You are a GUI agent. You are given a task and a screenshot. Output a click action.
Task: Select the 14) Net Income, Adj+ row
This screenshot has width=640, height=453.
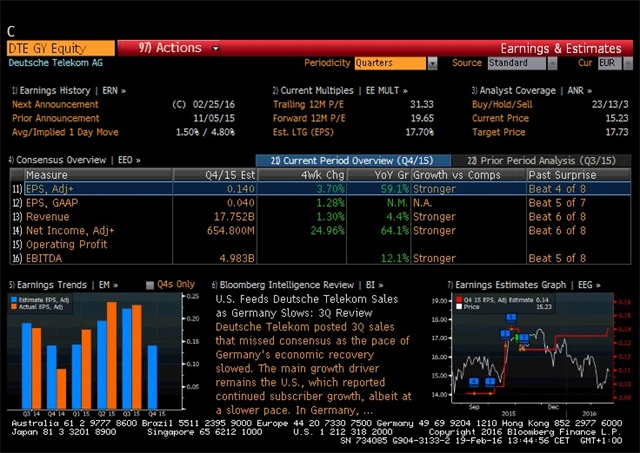coord(320,231)
